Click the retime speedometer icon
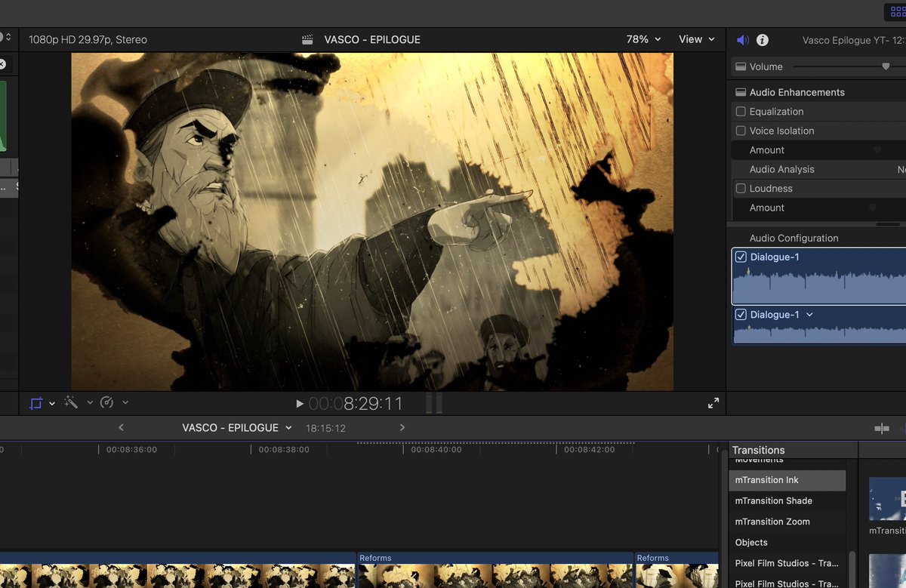906x588 pixels. (x=106, y=402)
